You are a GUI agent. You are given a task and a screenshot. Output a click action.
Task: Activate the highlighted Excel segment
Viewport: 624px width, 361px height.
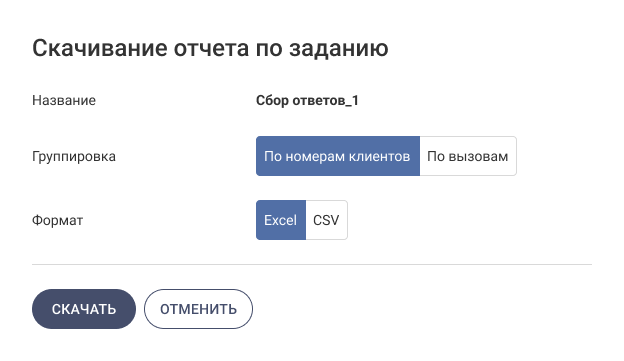coord(281,220)
